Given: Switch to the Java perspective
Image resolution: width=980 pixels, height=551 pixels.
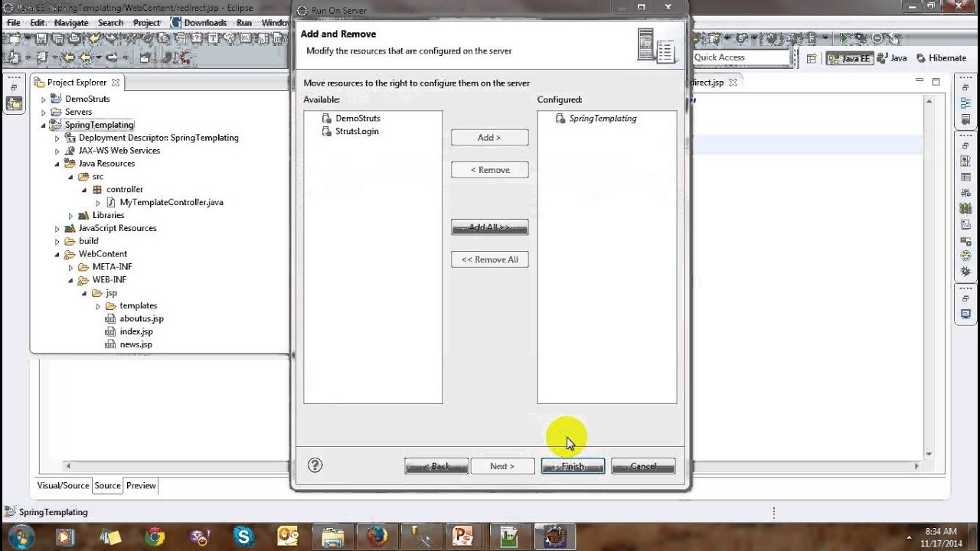Looking at the screenshot, I should (x=892, y=57).
